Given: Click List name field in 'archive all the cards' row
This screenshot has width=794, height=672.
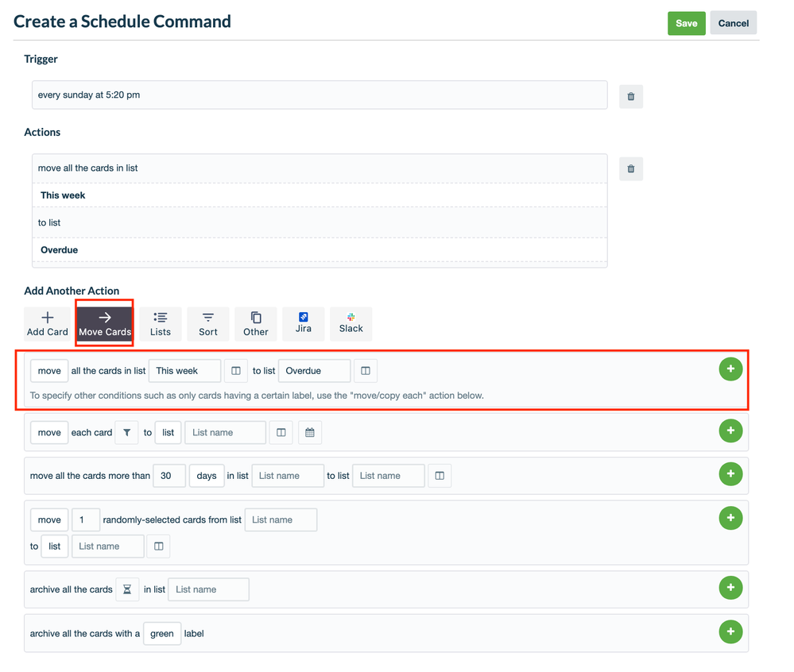Looking at the screenshot, I should 208,589.
